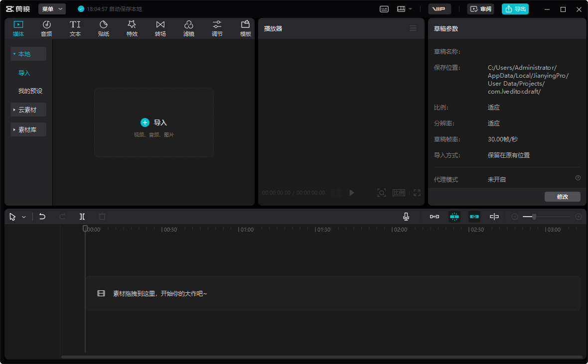
Task: Open the 转场 (Transitions) panel
Action: click(x=160, y=28)
